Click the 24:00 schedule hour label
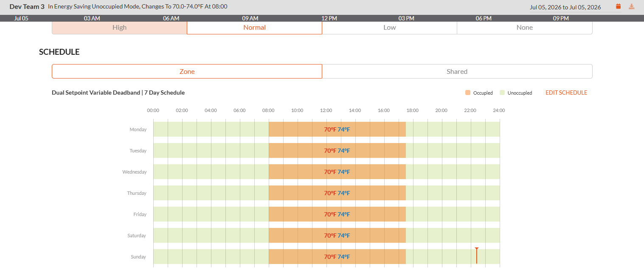644x278 pixels. click(499, 110)
